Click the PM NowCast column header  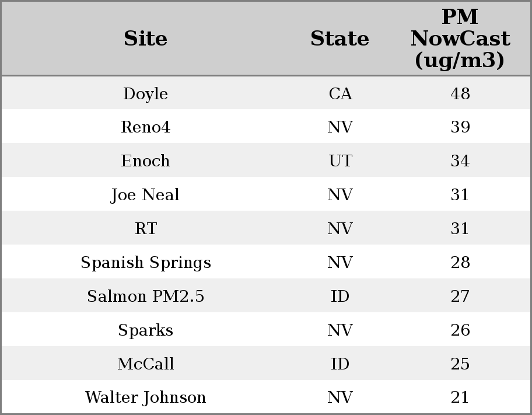pyautogui.click(x=460, y=39)
